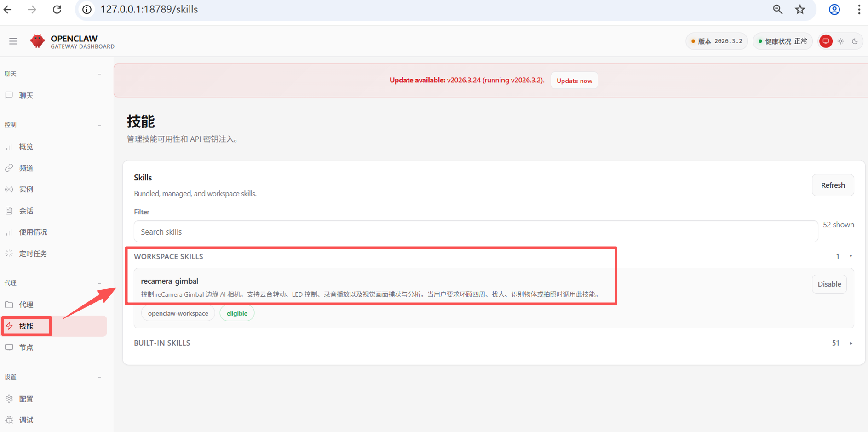The width and height of the screenshot is (868, 432).
Task: Collapse the 控制 sidebar group
Action: 99,125
